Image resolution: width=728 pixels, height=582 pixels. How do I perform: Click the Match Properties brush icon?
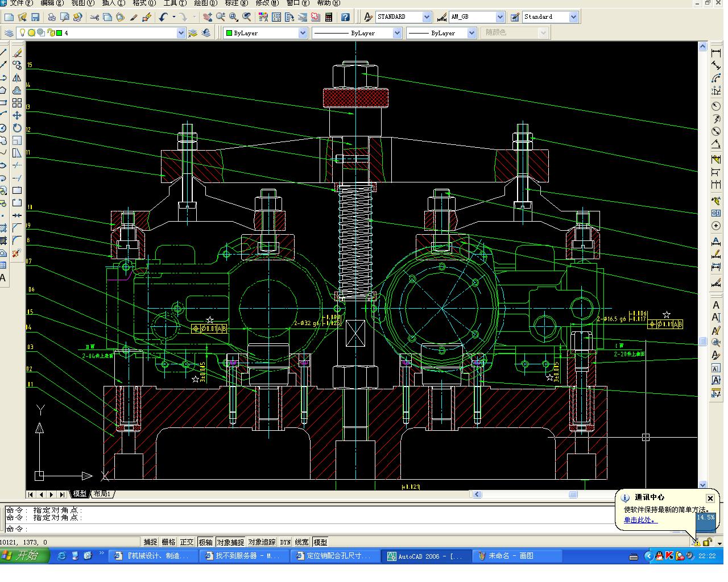coord(134,17)
